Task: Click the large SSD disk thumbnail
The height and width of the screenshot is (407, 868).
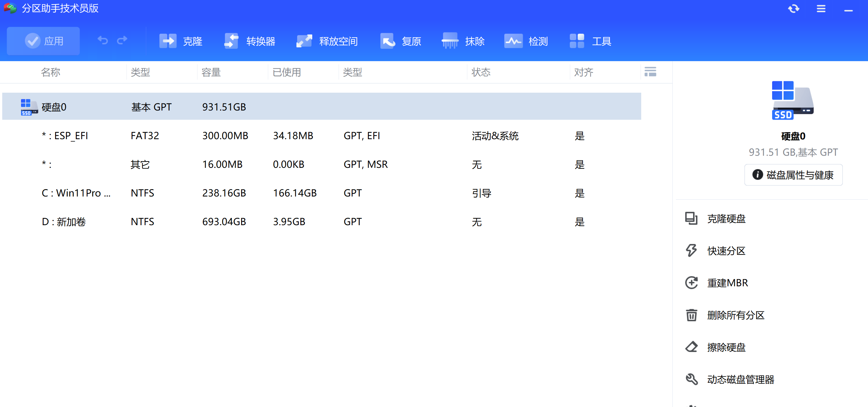Action: (x=793, y=100)
